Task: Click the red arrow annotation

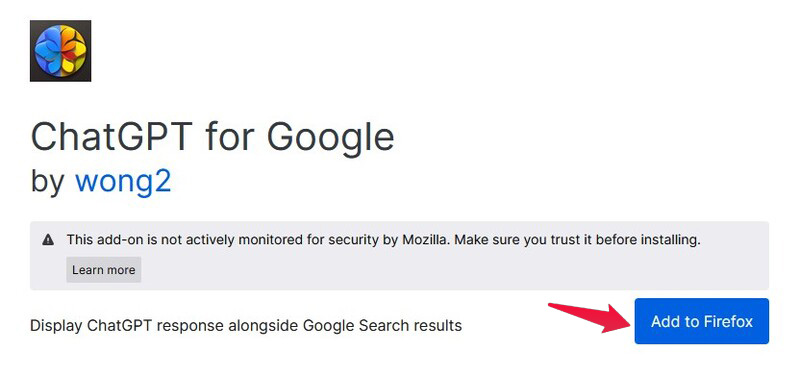Action: point(590,318)
